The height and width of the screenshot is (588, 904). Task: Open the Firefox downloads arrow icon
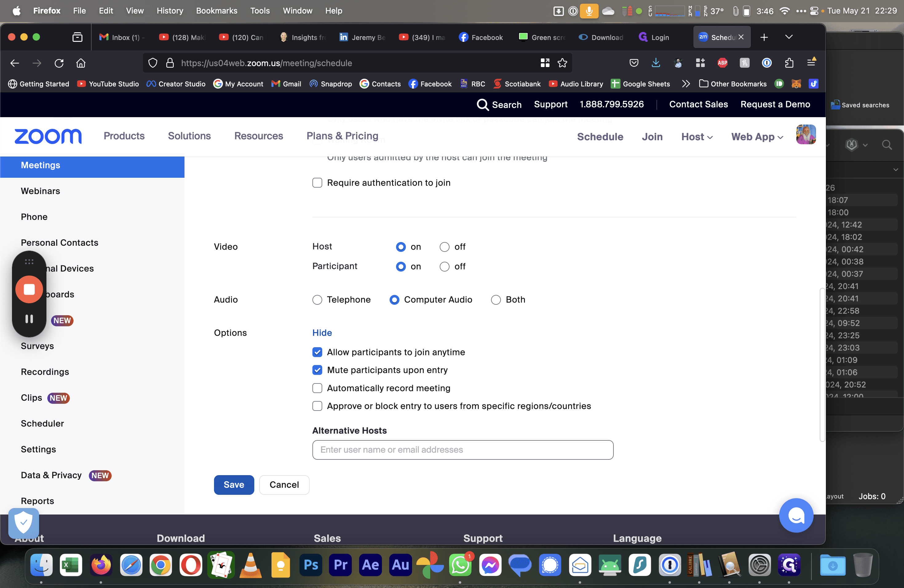[656, 63]
